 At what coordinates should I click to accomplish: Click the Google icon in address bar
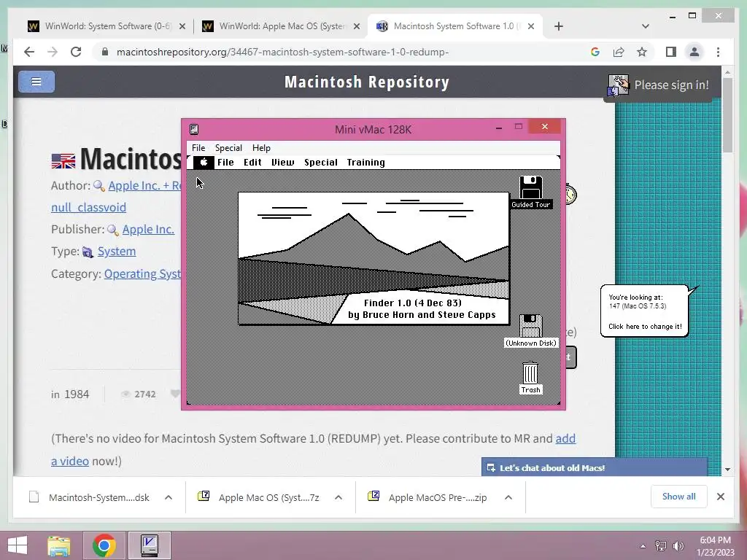[595, 52]
